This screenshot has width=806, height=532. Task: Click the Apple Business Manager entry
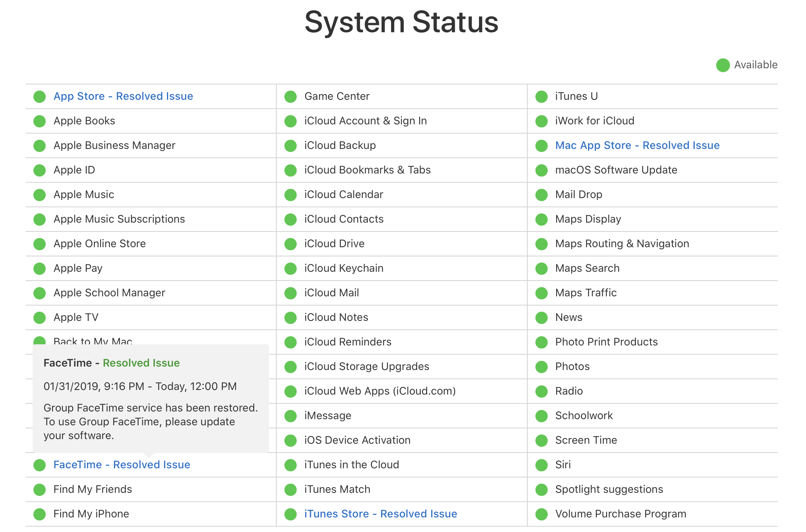click(114, 145)
